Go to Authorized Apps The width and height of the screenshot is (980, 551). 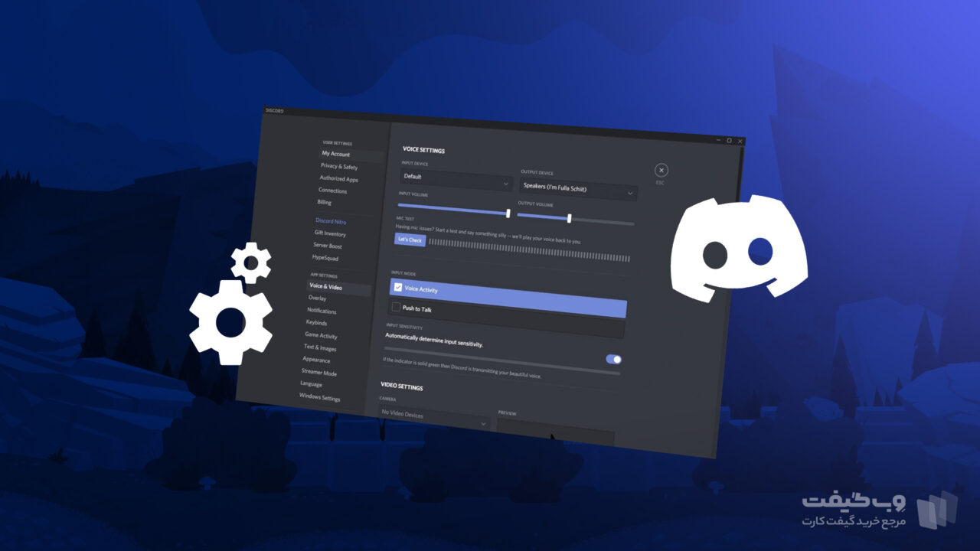[x=338, y=179]
